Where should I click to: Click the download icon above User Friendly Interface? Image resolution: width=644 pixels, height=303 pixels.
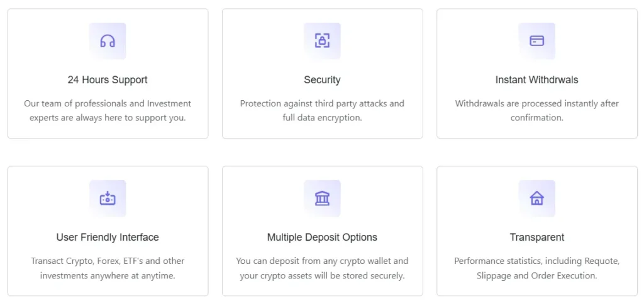pyautogui.click(x=108, y=198)
